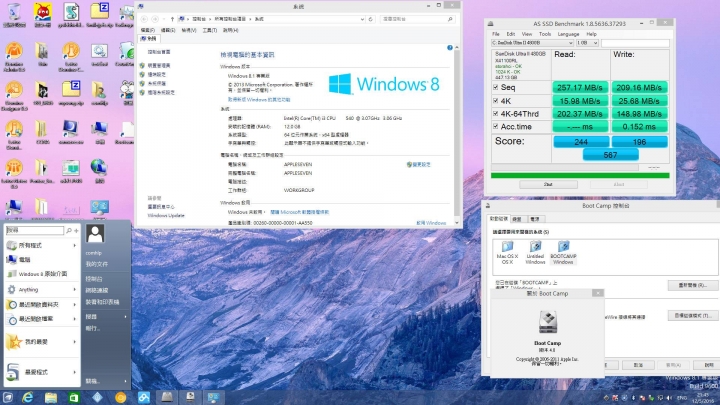Switch to second tab in Boot Camp panel

point(517,219)
